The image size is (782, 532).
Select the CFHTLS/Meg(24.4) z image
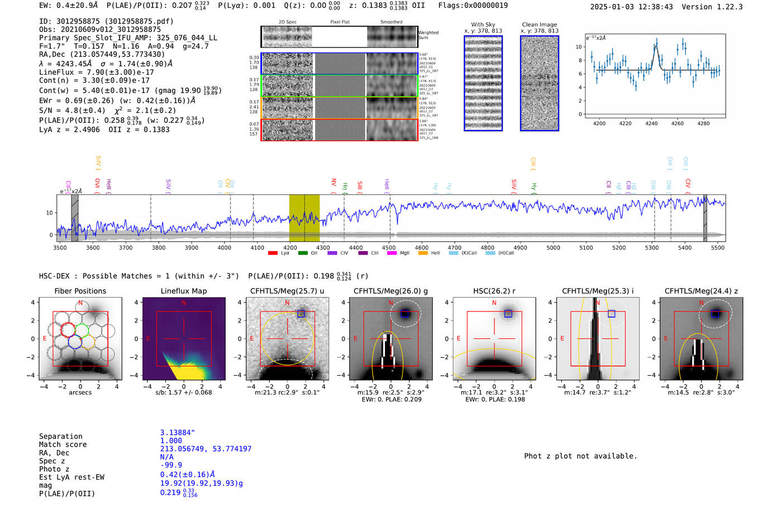(701, 338)
